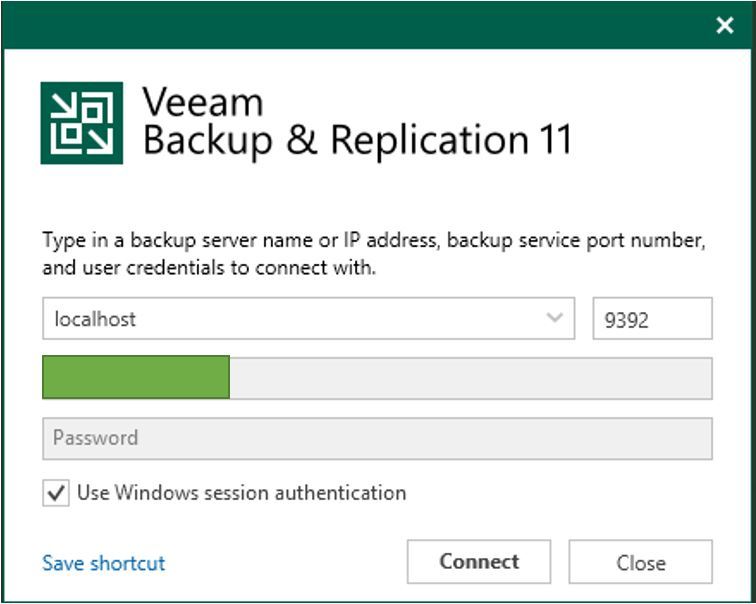This screenshot has width=756, height=604.
Task: Open the Save shortcut link
Action: [104, 563]
